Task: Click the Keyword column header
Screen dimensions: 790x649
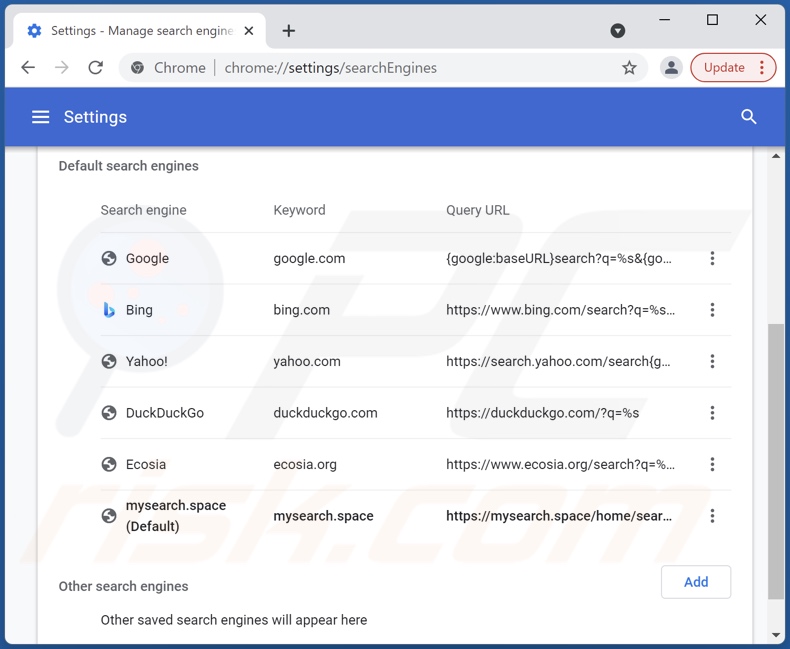Action: point(299,210)
